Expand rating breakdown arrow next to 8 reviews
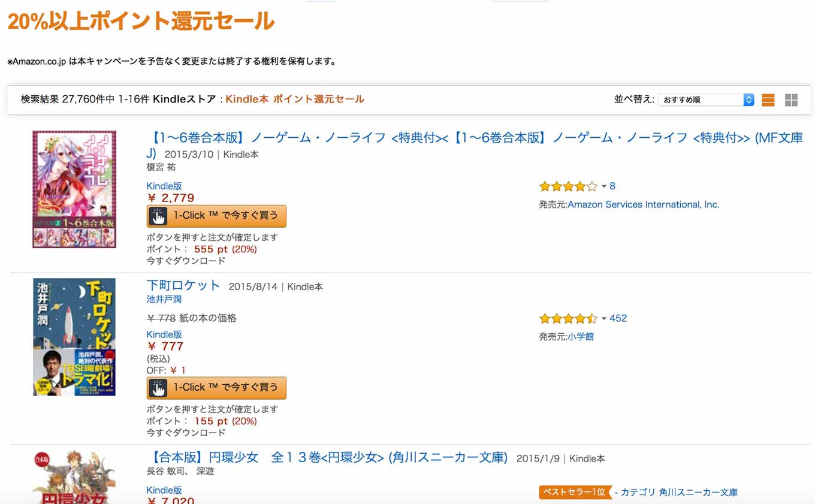815x504 pixels. (x=604, y=186)
